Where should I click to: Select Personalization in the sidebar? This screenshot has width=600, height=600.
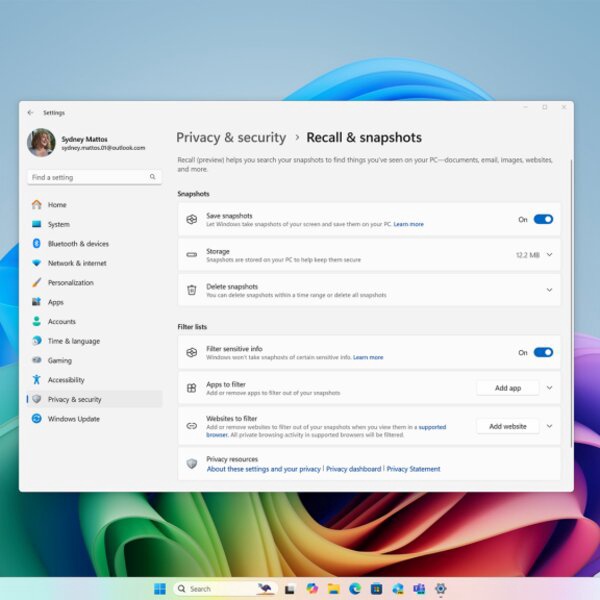point(94,283)
